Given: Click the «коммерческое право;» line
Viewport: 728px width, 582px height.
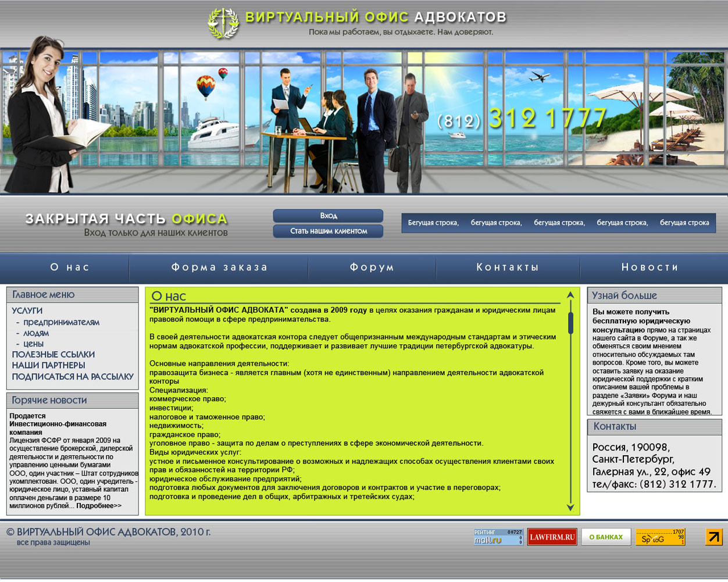Looking at the screenshot, I should 187,399.
